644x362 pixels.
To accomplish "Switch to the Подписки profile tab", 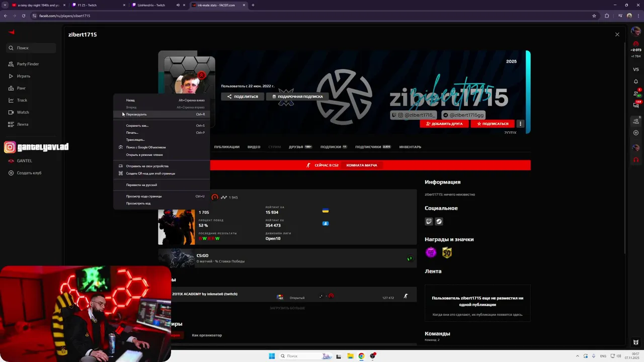I will [334, 147].
